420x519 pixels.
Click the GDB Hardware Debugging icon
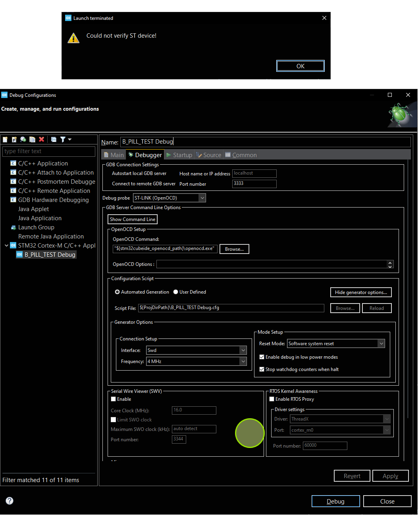pyautogui.click(x=13, y=200)
